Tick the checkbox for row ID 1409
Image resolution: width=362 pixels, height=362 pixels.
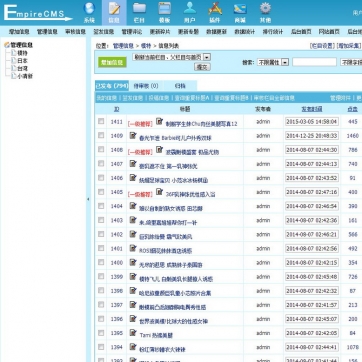pos(101,136)
